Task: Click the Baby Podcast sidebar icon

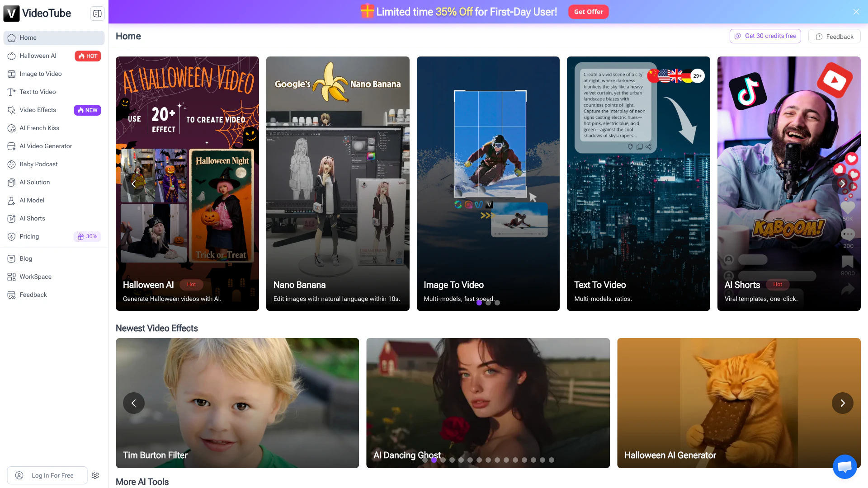Action: tap(11, 164)
